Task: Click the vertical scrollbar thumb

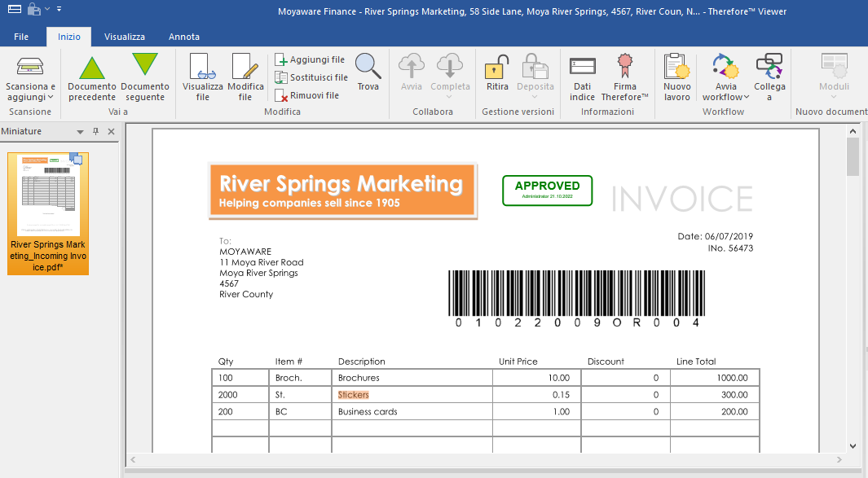Action: 853,156
